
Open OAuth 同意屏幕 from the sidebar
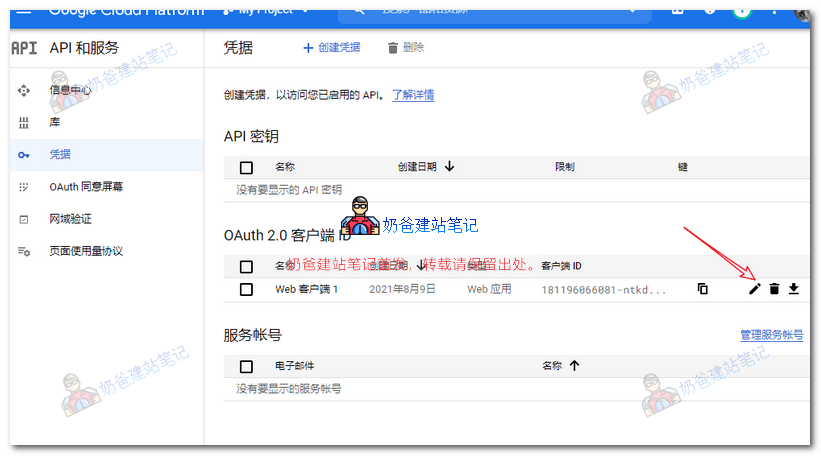tap(86, 187)
